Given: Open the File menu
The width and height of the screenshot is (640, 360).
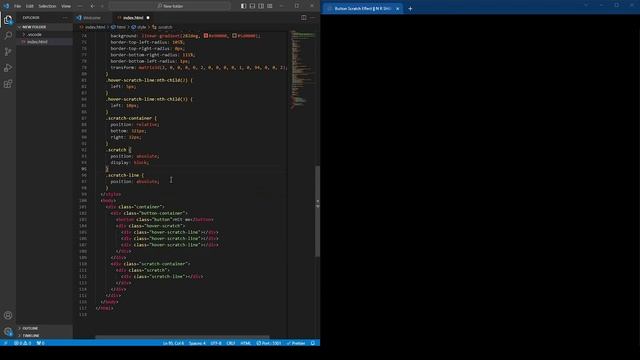Looking at the screenshot, I should coord(18,6).
